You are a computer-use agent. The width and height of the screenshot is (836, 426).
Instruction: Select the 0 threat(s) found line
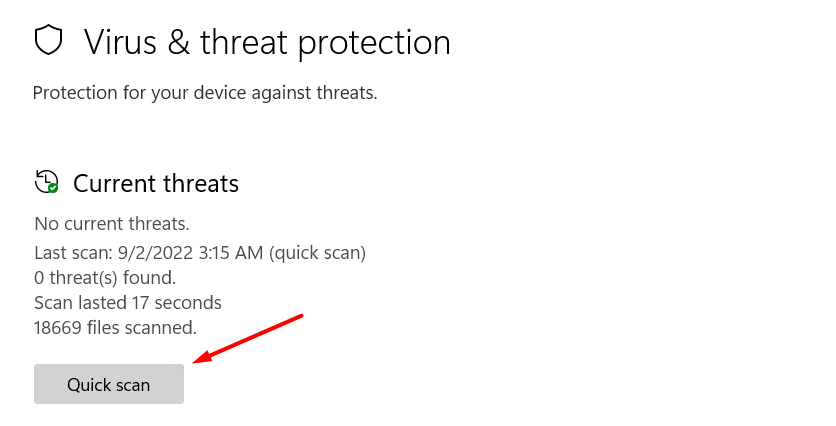pyautogui.click(x=105, y=277)
